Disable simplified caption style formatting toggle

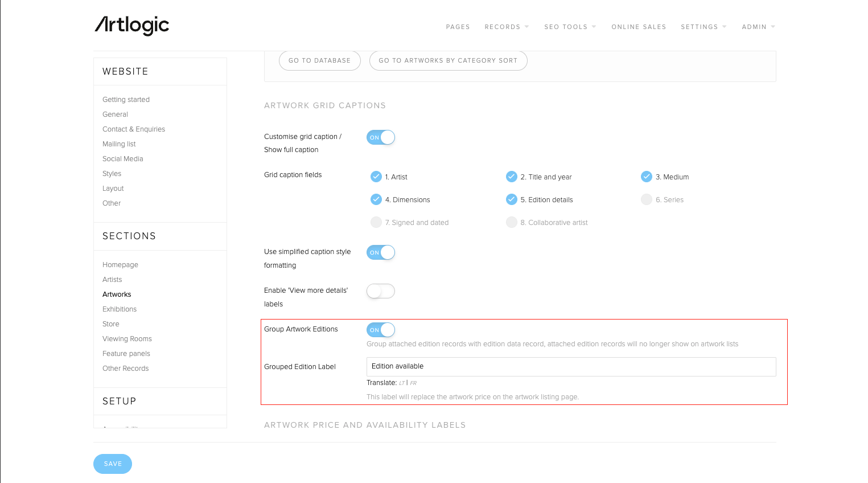click(x=381, y=252)
